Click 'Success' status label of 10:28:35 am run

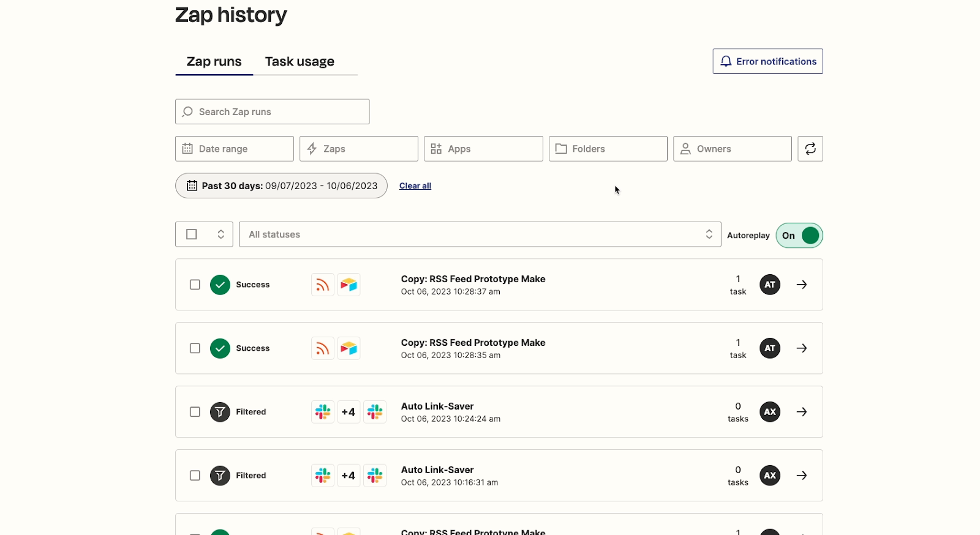tap(253, 348)
